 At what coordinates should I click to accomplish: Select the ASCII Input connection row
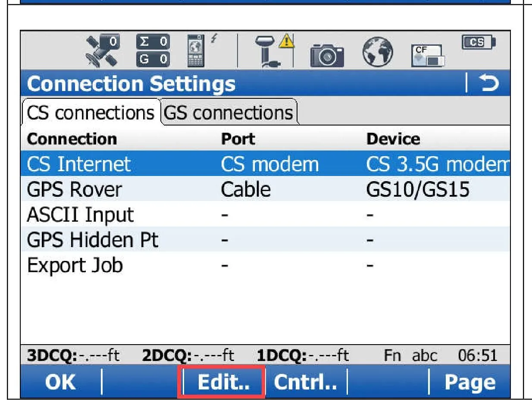[266, 214]
